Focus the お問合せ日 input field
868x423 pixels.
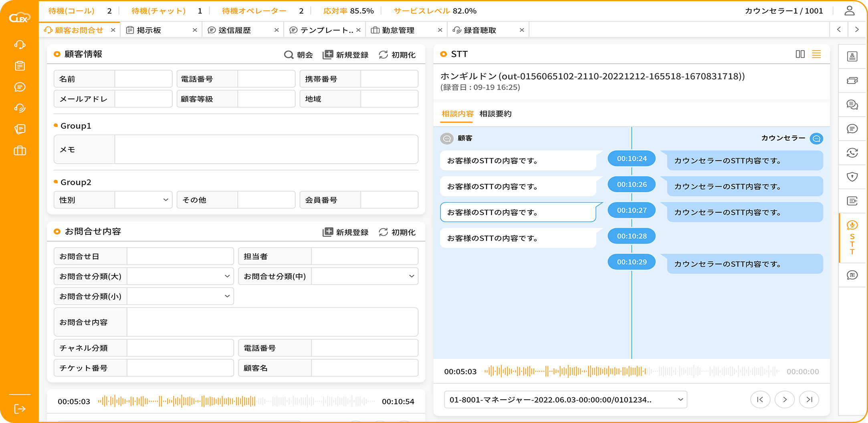pyautogui.click(x=180, y=256)
